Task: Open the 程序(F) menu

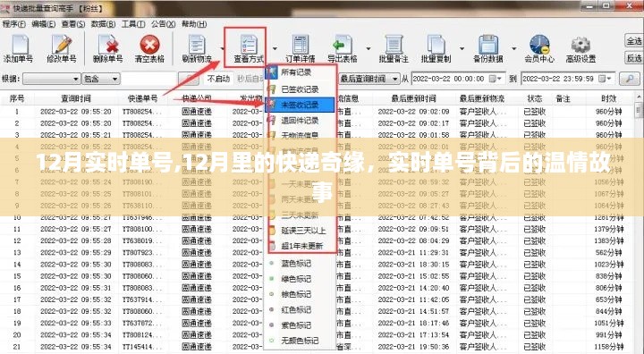Action: tap(14, 24)
